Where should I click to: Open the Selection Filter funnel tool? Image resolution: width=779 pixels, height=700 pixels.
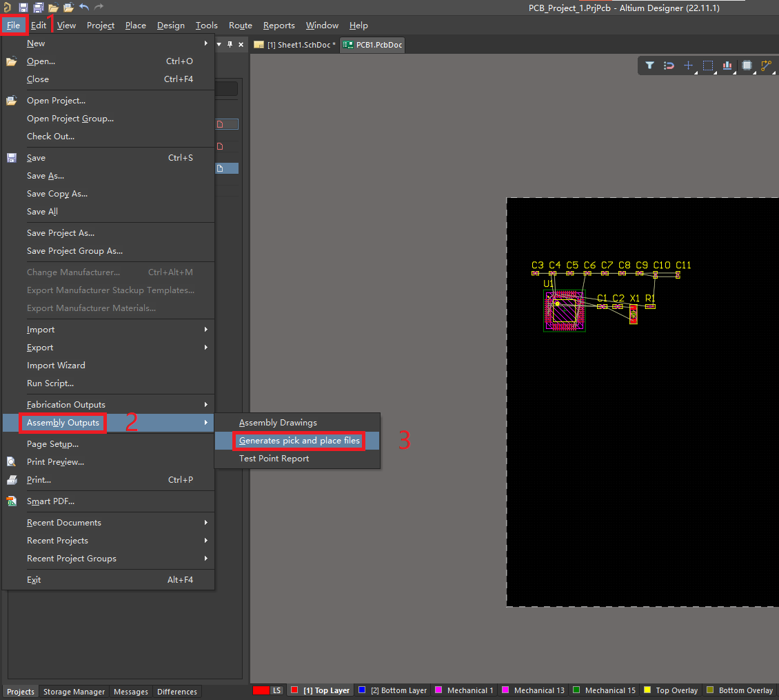[649, 65]
